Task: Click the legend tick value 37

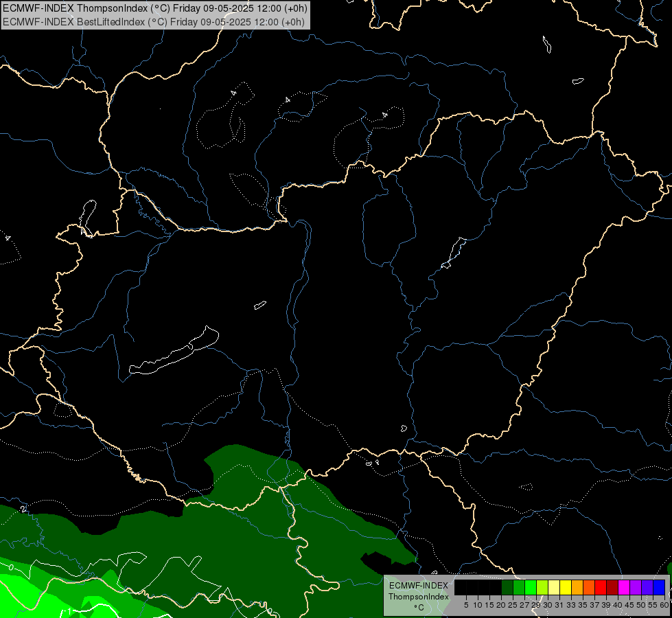Action: click(595, 605)
